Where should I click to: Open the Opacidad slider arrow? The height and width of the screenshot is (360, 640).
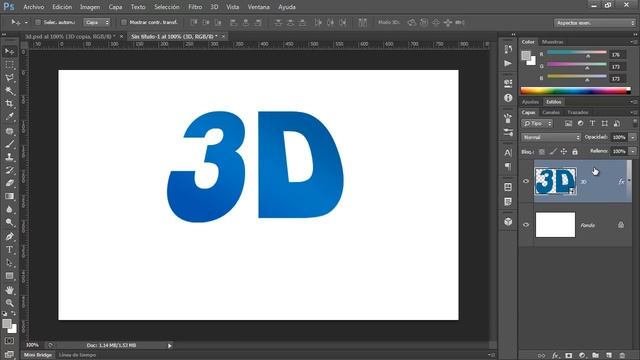(633, 138)
